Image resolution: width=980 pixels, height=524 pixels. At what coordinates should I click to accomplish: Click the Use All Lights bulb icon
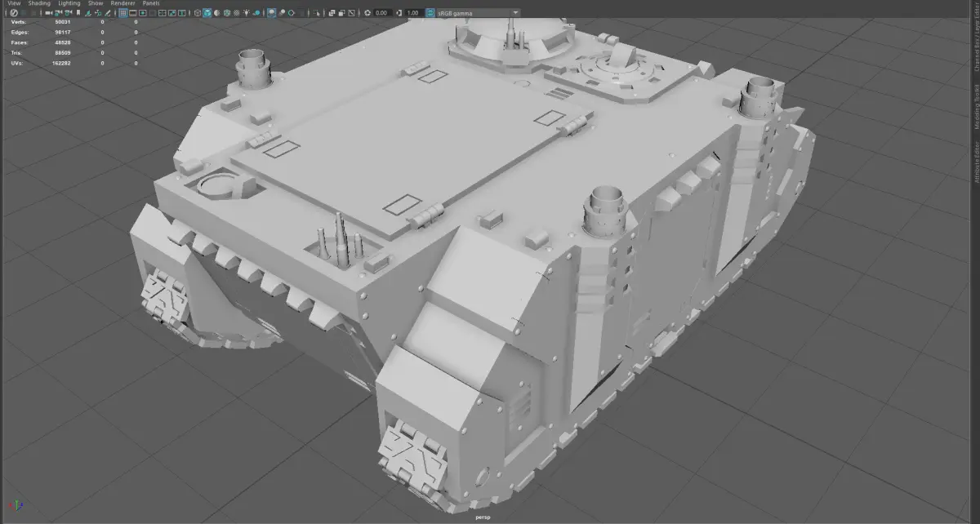click(x=247, y=13)
